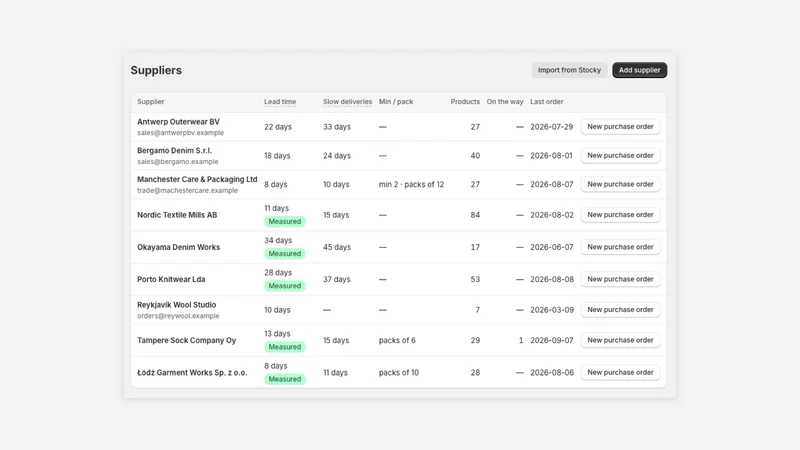Create new purchase order for Okayama Denim Works

click(620, 247)
